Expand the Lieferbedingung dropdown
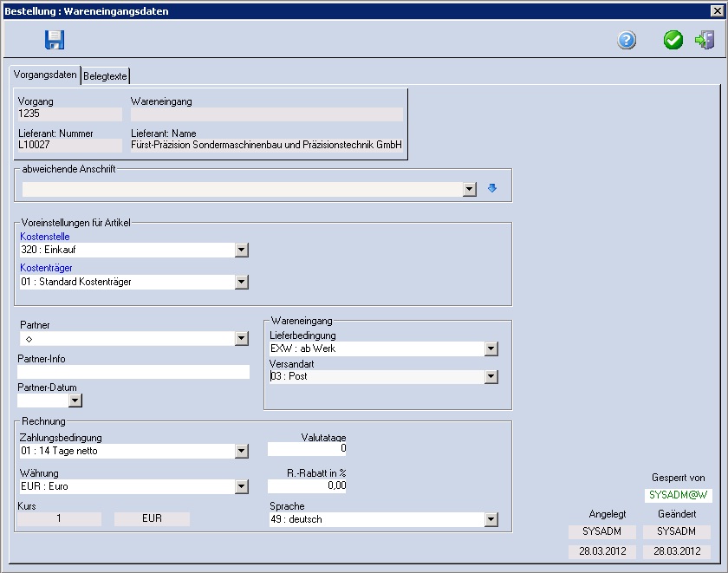Screen dimensions: 728x573 tap(491, 348)
